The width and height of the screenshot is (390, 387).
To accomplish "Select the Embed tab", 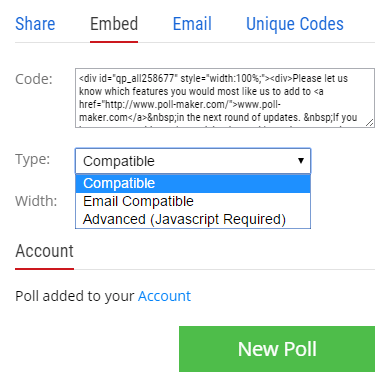I will point(114,24).
